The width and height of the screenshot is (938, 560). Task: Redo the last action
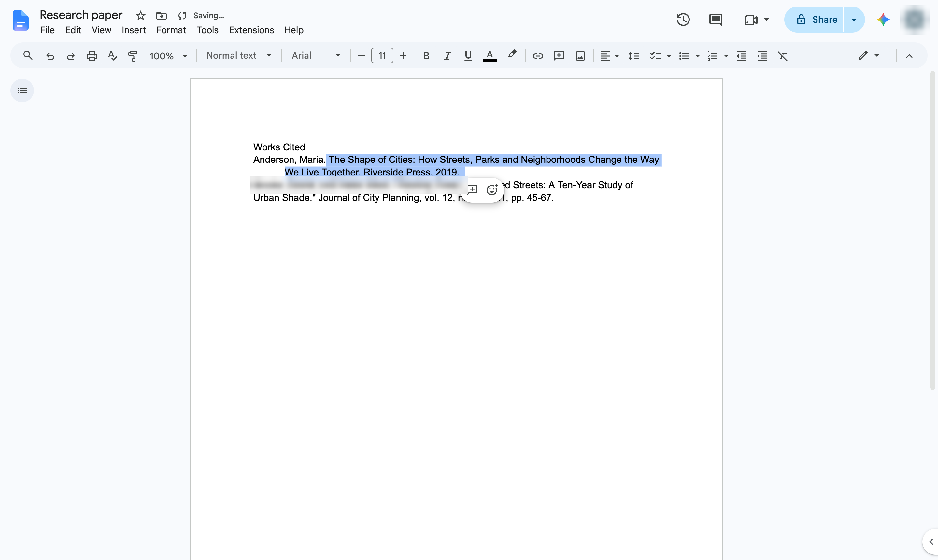[x=71, y=56]
